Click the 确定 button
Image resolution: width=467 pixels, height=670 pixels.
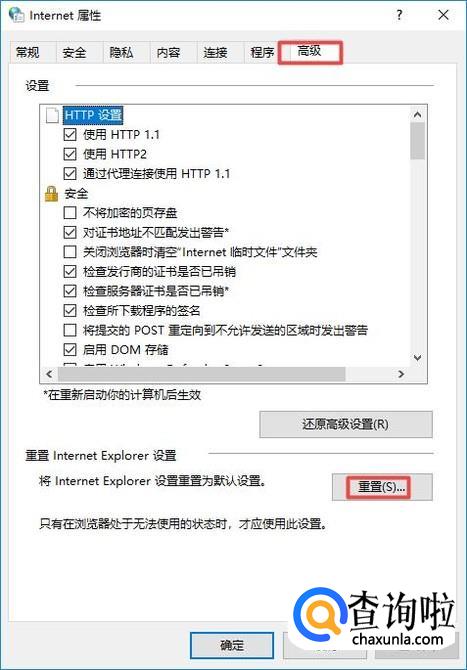click(x=232, y=645)
